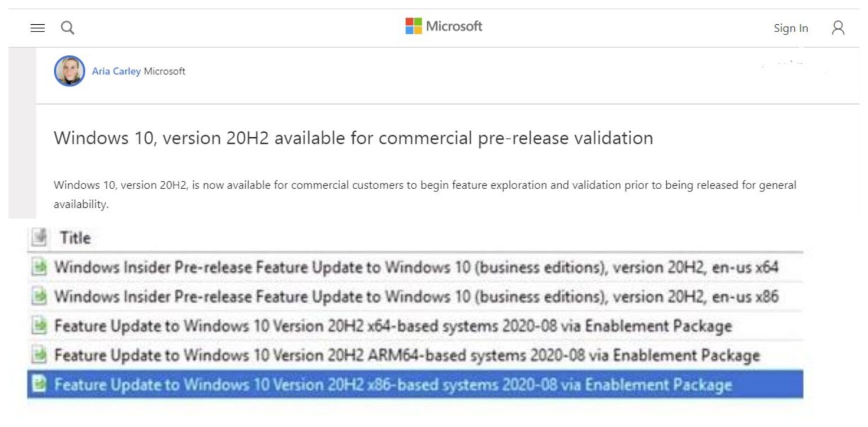Click the document icon beside the en-us x86 Insider update
868x427 pixels.
(x=38, y=297)
